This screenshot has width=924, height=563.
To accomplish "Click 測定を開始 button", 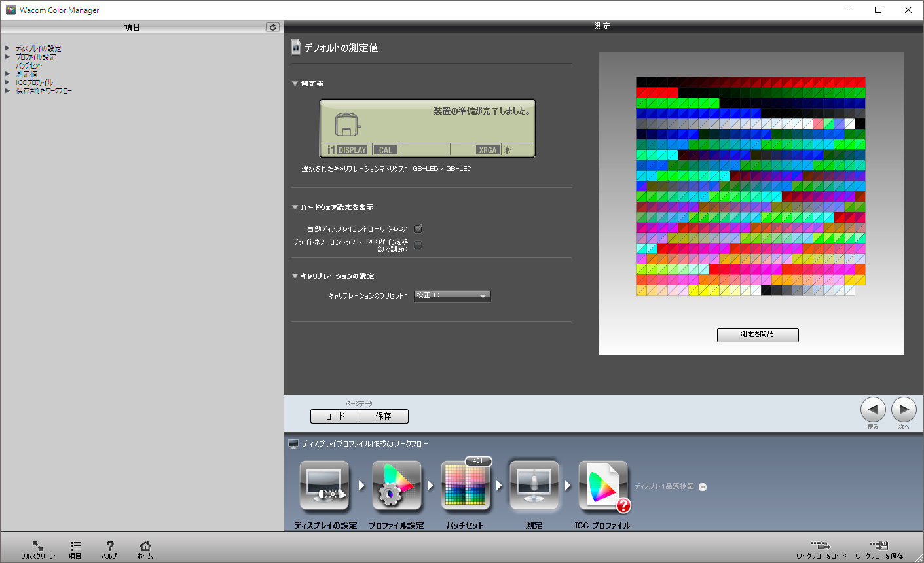I will pyautogui.click(x=758, y=335).
